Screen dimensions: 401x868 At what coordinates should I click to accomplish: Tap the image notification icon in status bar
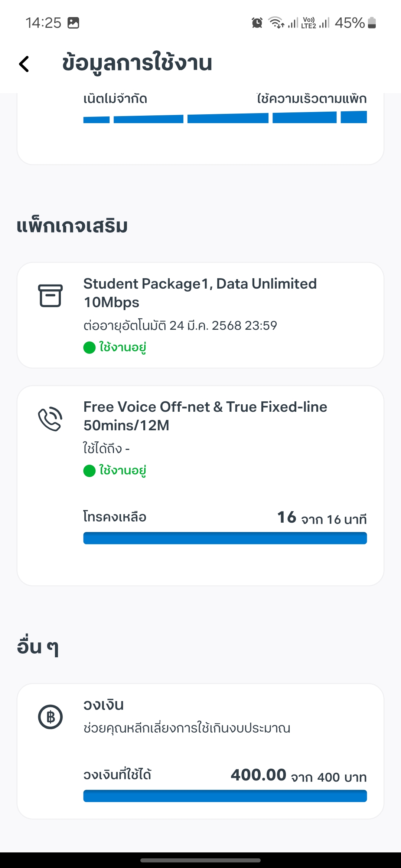[x=74, y=23]
